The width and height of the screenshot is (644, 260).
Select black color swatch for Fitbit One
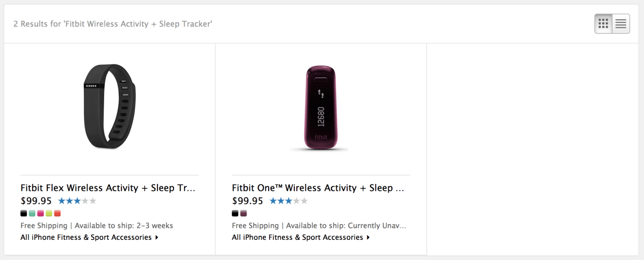pyautogui.click(x=235, y=213)
